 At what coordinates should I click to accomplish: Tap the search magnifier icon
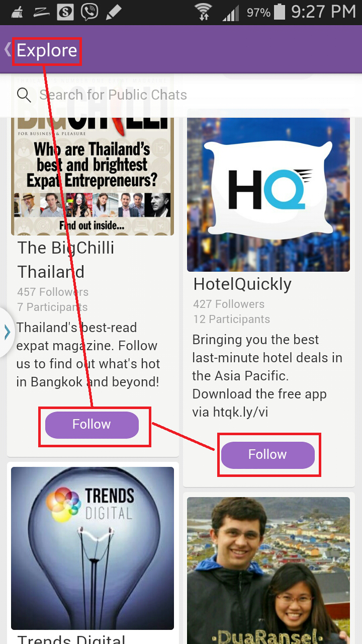(24, 95)
